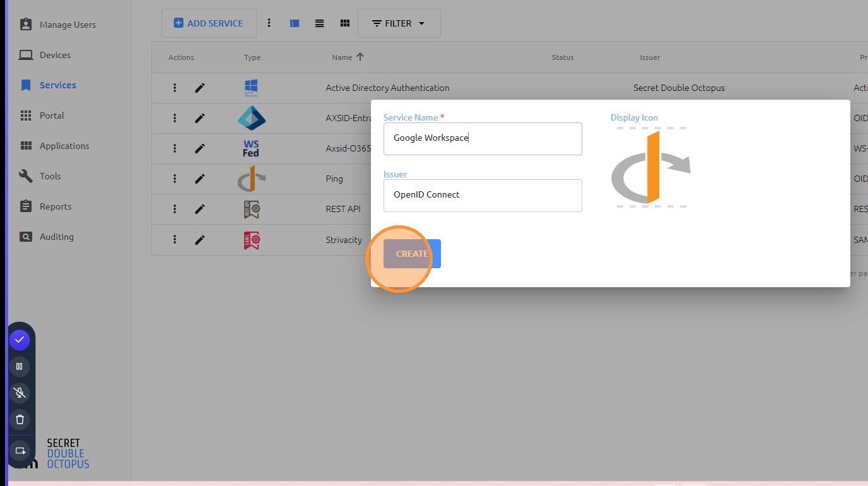Click the Strivacity service name
Image resolution: width=868 pixels, height=486 pixels.
344,240
